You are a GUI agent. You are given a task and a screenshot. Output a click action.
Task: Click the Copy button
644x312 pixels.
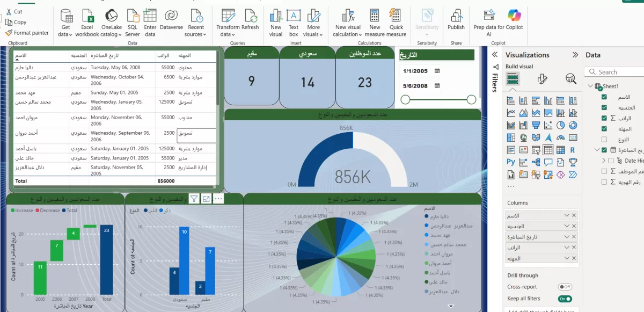coord(16,22)
